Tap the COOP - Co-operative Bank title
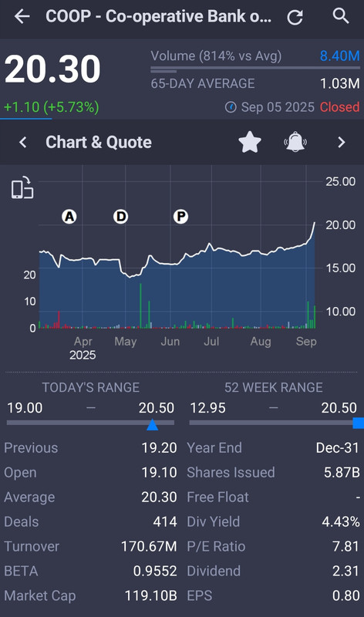This screenshot has height=617, width=364. coord(159,16)
